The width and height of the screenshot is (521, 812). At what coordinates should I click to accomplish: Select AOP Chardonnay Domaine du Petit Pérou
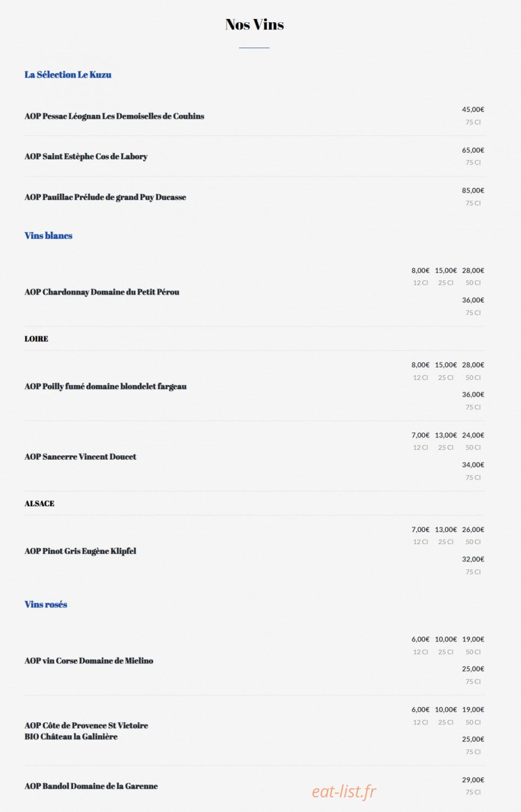point(102,292)
